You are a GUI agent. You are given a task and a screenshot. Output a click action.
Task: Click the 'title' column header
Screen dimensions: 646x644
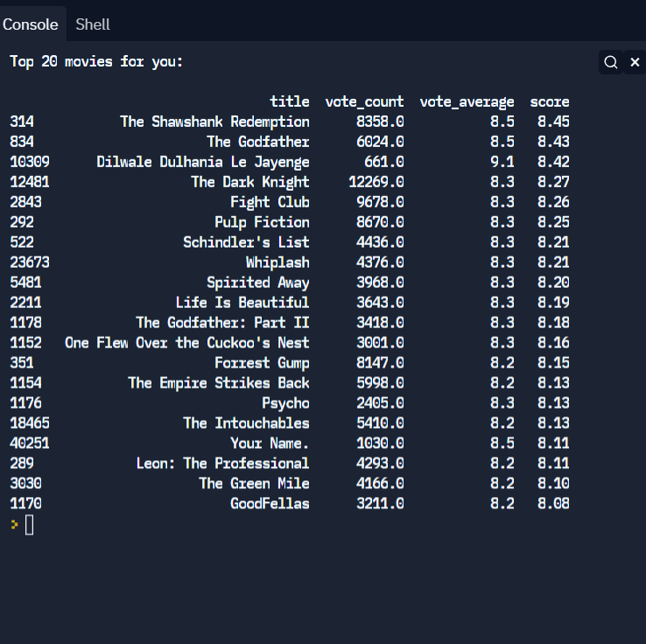pyautogui.click(x=290, y=101)
